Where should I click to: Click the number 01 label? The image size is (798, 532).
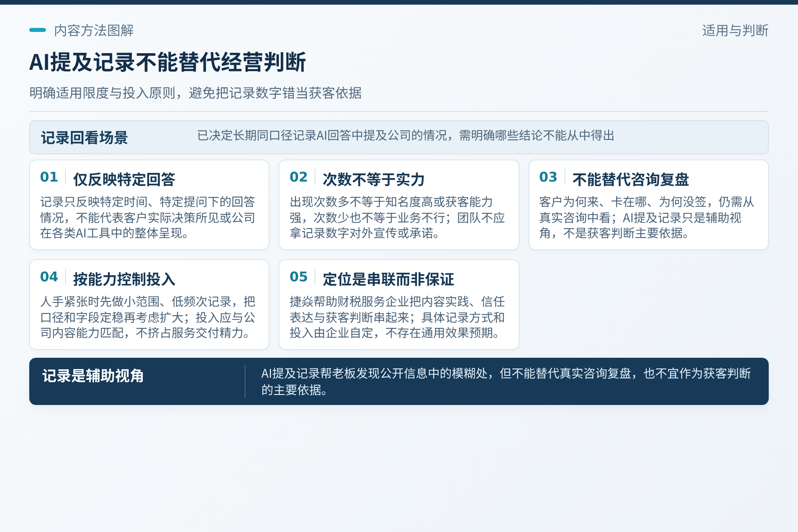pos(49,177)
